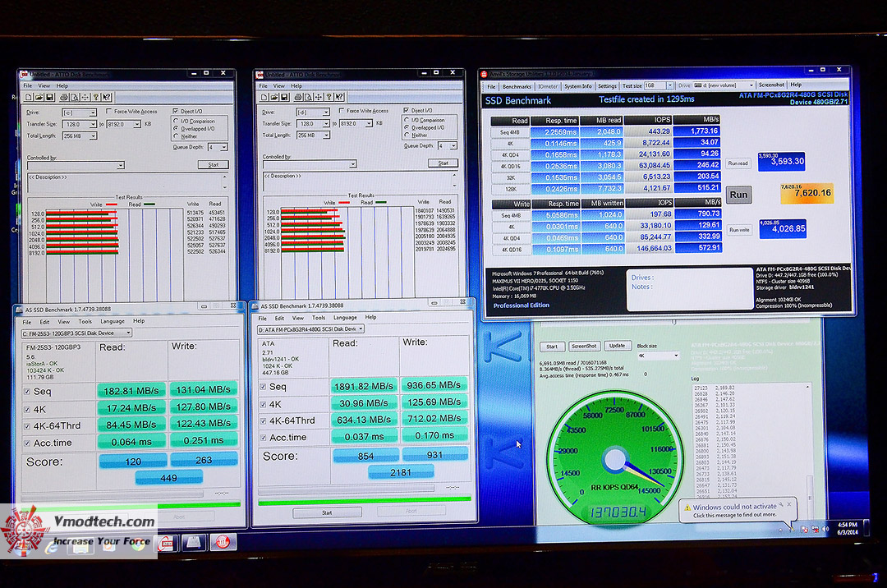Click Open file icon in ATTO drive d window
Image resolution: width=887 pixels, height=588 pixels.
pos(274,97)
